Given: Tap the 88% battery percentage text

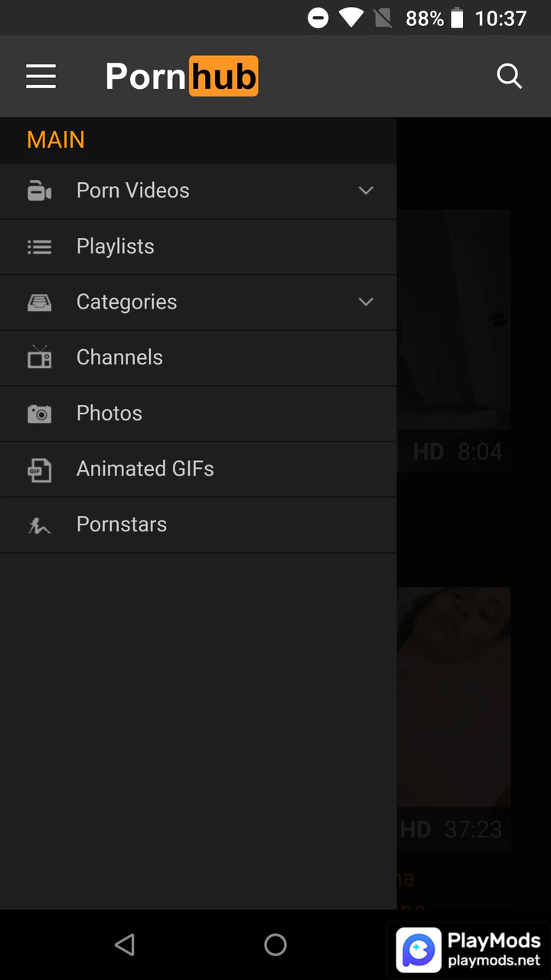Looking at the screenshot, I should coord(425,18).
